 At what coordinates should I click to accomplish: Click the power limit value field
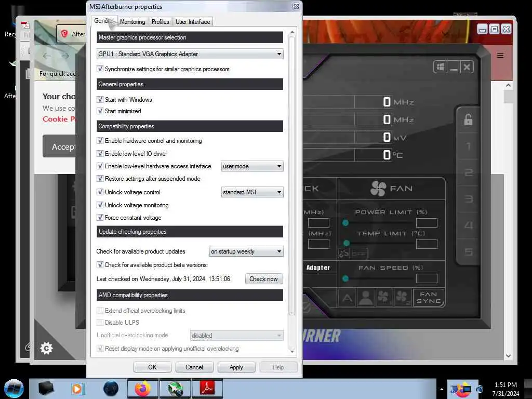point(427,223)
